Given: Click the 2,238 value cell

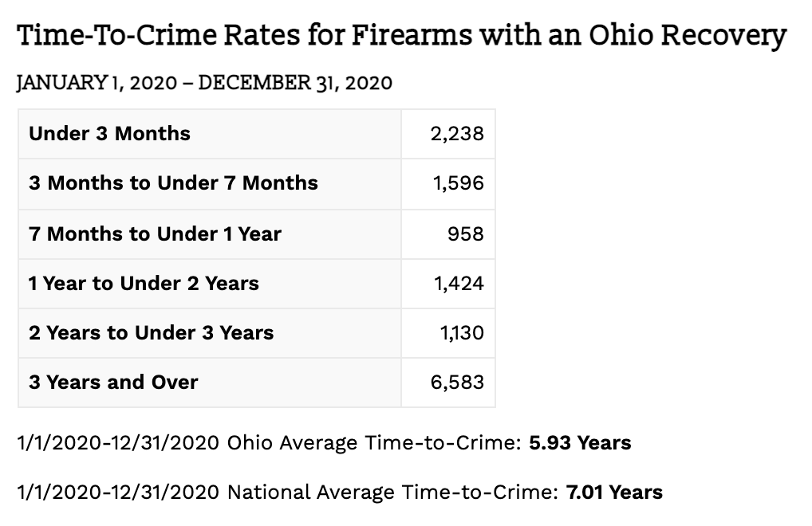Looking at the screenshot, I should pyautogui.click(x=457, y=133).
